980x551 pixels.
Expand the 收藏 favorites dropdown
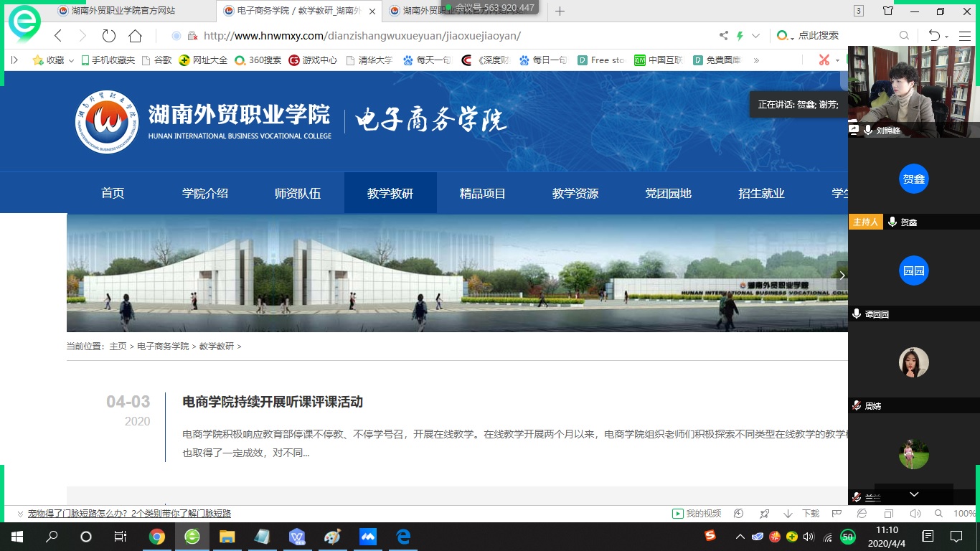(71, 60)
